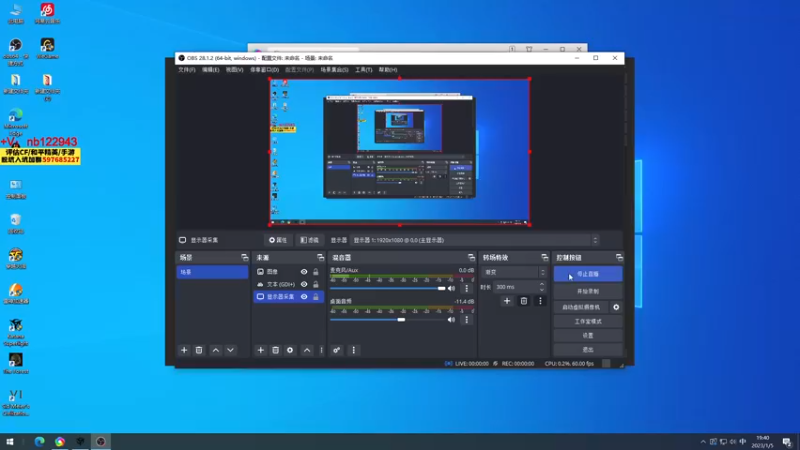Pop out the Scene Transitions (转场特效) dock
Image resolution: width=800 pixels, height=450 pixels.
pyautogui.click(x=544, y=258)
